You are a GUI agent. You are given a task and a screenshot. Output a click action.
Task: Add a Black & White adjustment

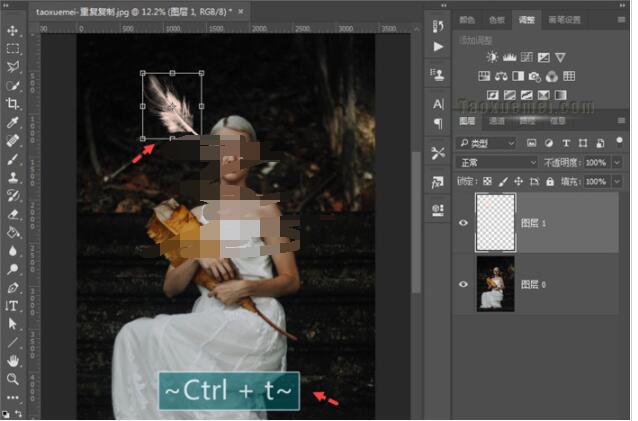[x=518, y=76]
